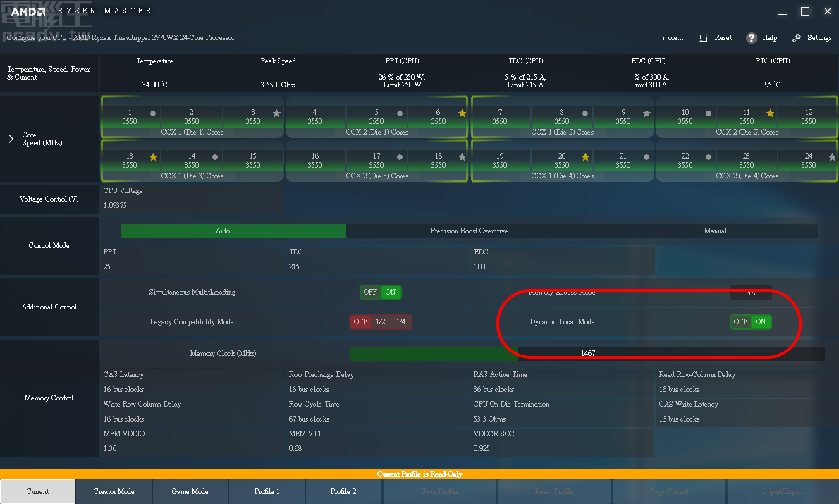Click the Peak Speed 3.550 GHz reading

pyautogui.click(x=277, y=85)
